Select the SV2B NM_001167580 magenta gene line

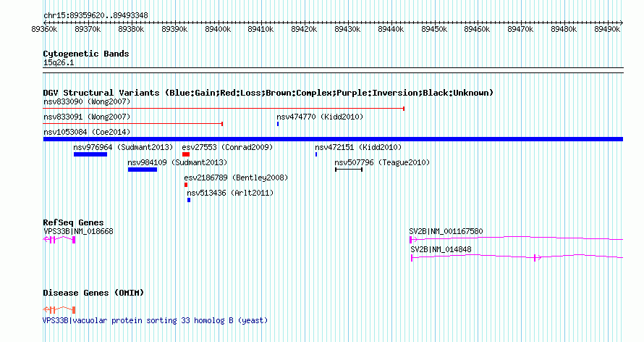pos(516,239)
